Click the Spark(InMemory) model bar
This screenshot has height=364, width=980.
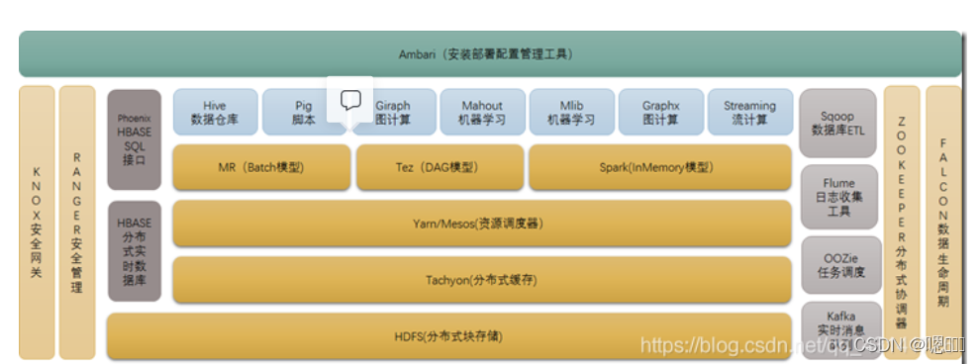pos(660,167)
